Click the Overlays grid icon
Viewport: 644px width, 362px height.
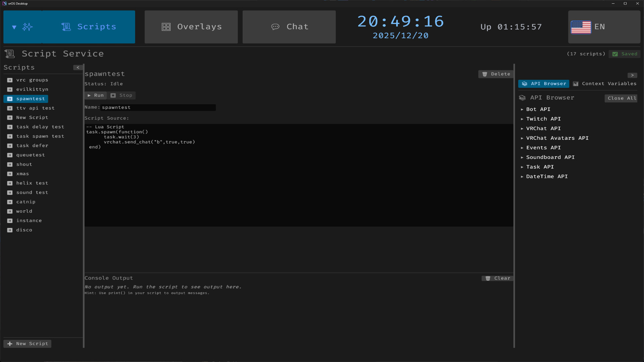point(166,27)
